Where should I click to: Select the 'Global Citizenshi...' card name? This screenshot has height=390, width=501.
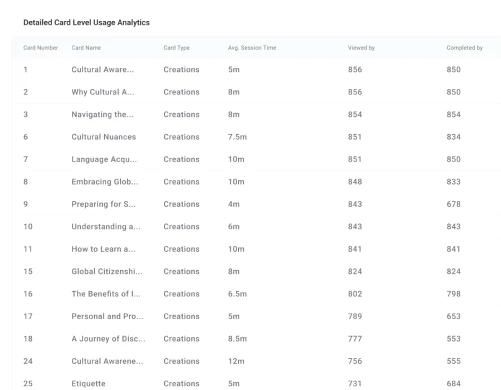coord(107,271)
